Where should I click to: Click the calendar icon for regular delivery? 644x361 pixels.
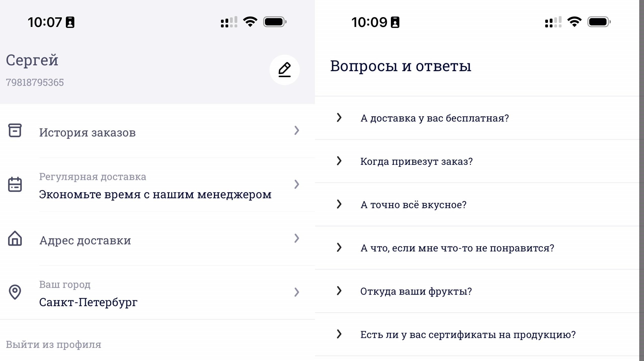point(15,184)
